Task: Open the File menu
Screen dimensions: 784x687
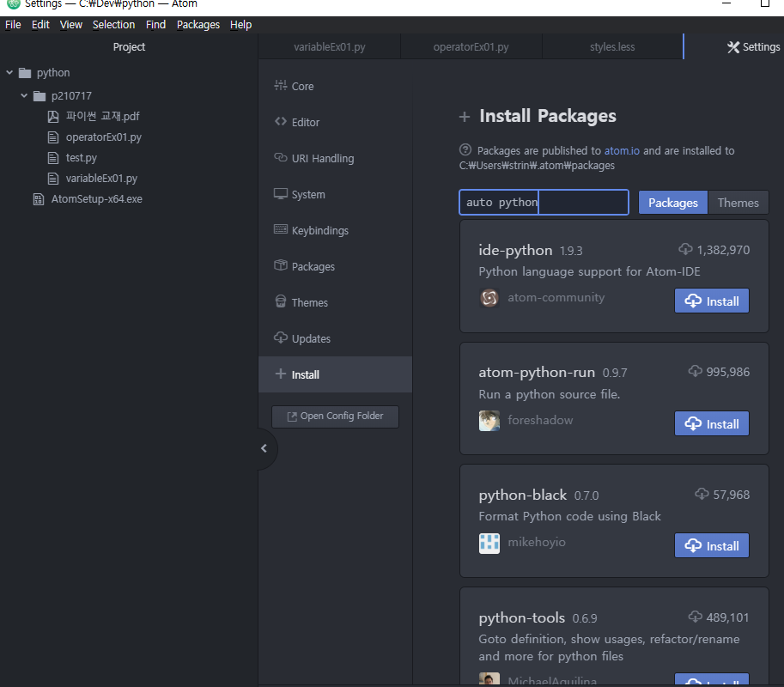Action: (x=13, y=25)
